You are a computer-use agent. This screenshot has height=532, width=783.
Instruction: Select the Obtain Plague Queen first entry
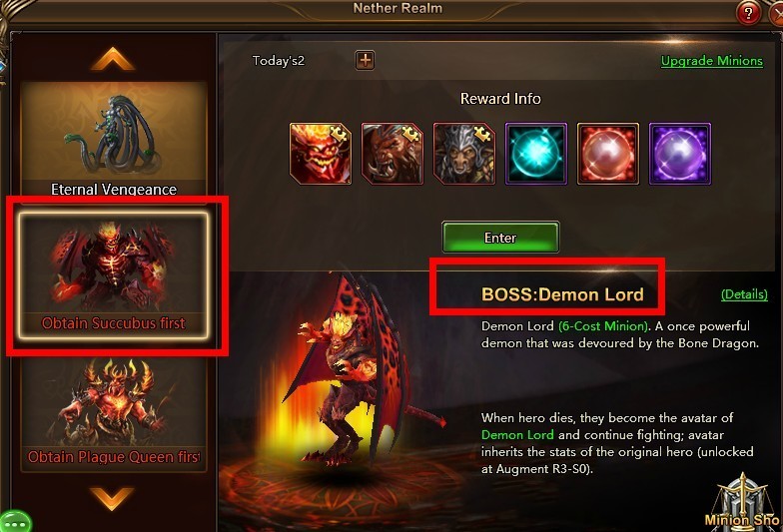[114, 414]
